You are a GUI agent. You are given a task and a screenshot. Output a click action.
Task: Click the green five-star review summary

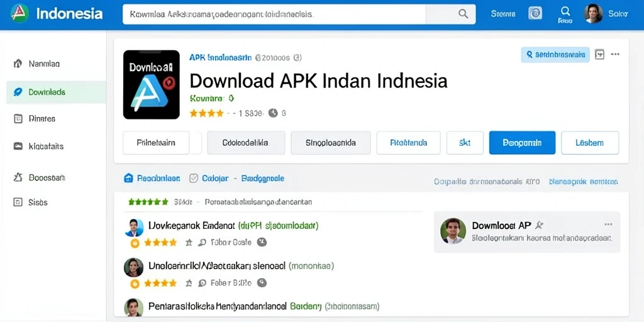pos(148,202)
